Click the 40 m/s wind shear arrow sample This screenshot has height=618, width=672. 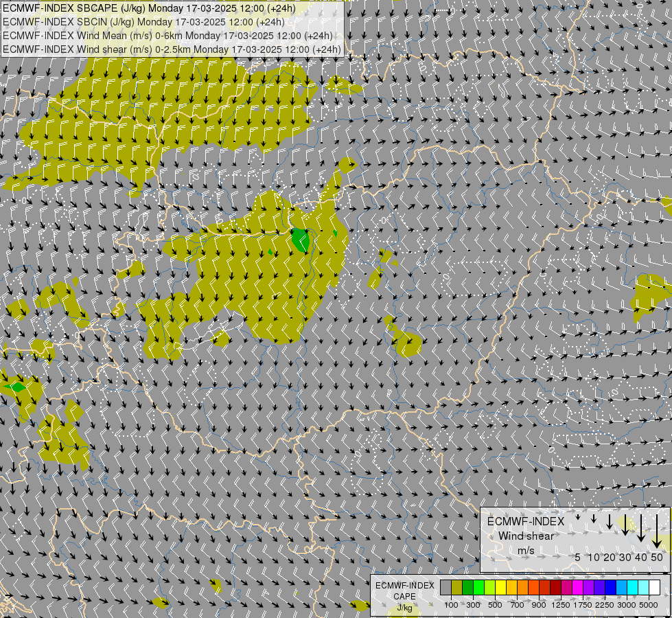coord(640,528)
